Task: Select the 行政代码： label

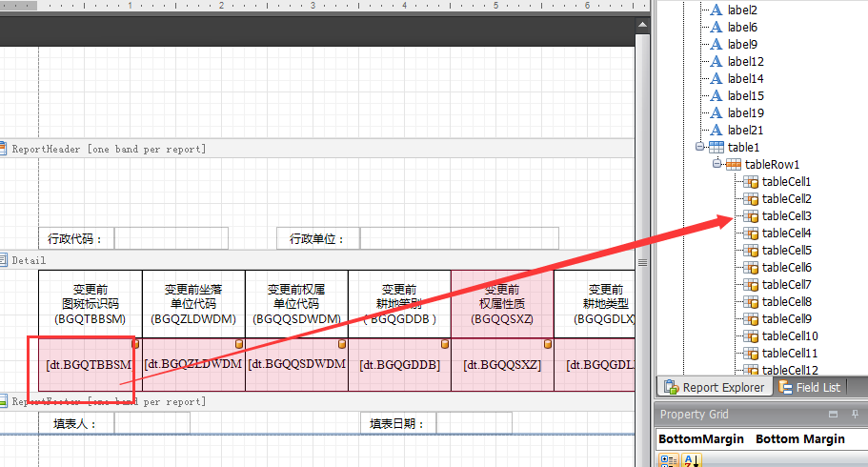Action: [x=76, y=239]
